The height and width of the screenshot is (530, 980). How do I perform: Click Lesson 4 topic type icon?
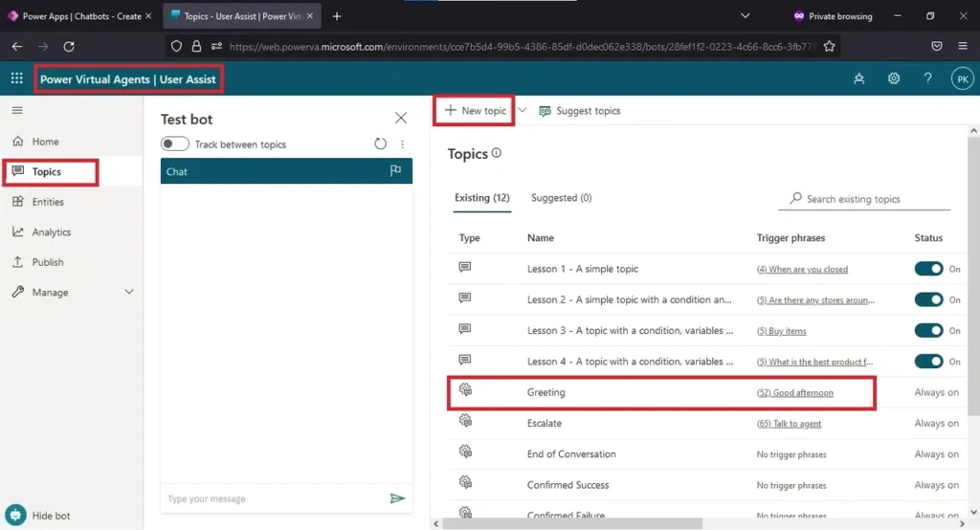click(x=465, y=360)
